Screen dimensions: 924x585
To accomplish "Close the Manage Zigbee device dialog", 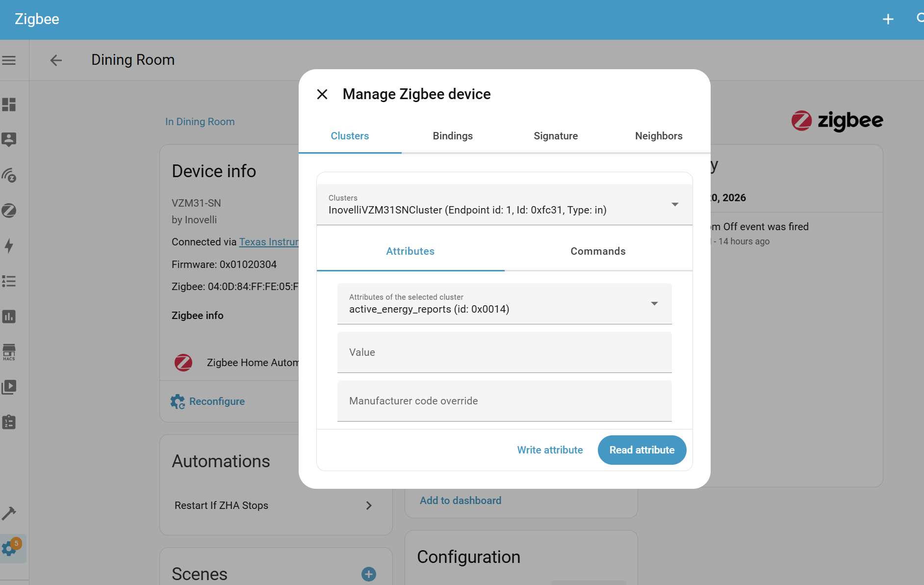I will coord(322,94).
